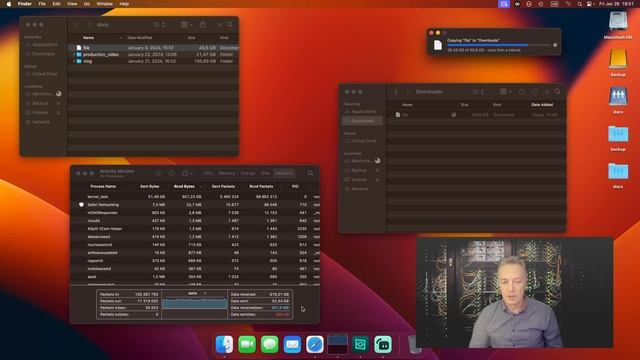Screen dimensions: 640x360
Task: Select kernel_task process row
Action: point(195,197)
